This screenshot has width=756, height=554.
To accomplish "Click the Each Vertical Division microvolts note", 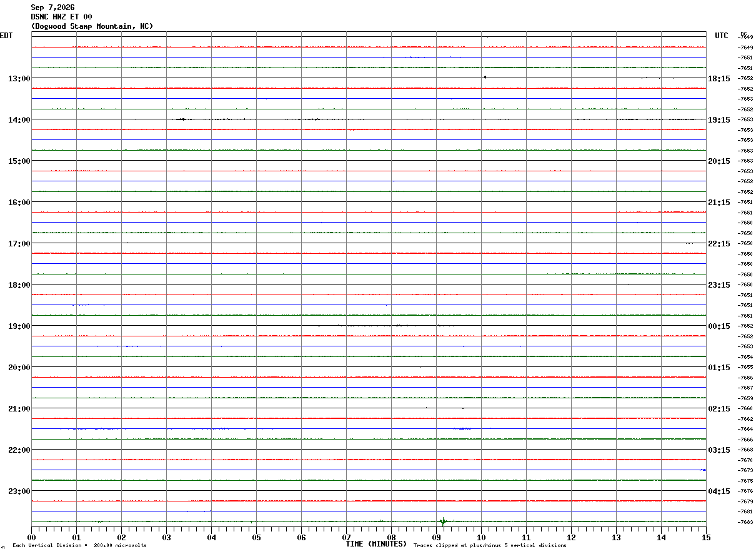I will [80, 546].
